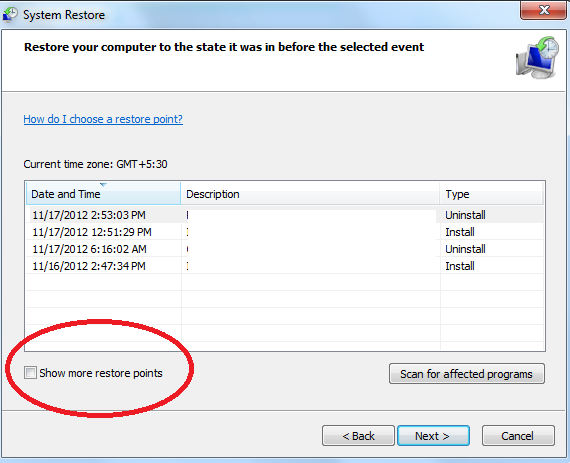Click the computer restore clock graphic
Screen dimensions: 570x463
[x=537, y=57]
